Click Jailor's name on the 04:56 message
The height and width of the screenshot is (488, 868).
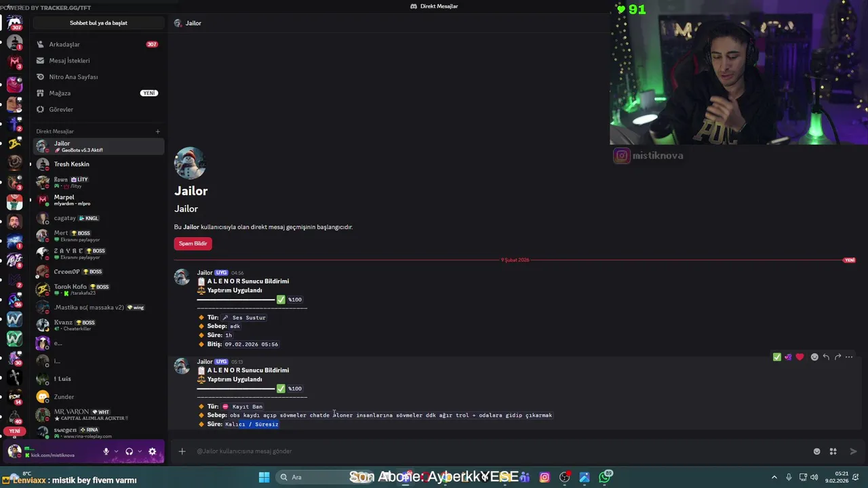point(205,272)
